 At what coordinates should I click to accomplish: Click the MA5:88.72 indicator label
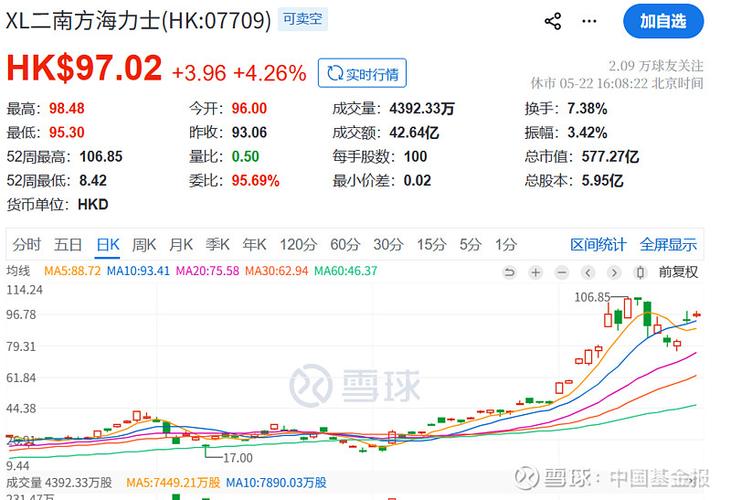click(72, 271)
